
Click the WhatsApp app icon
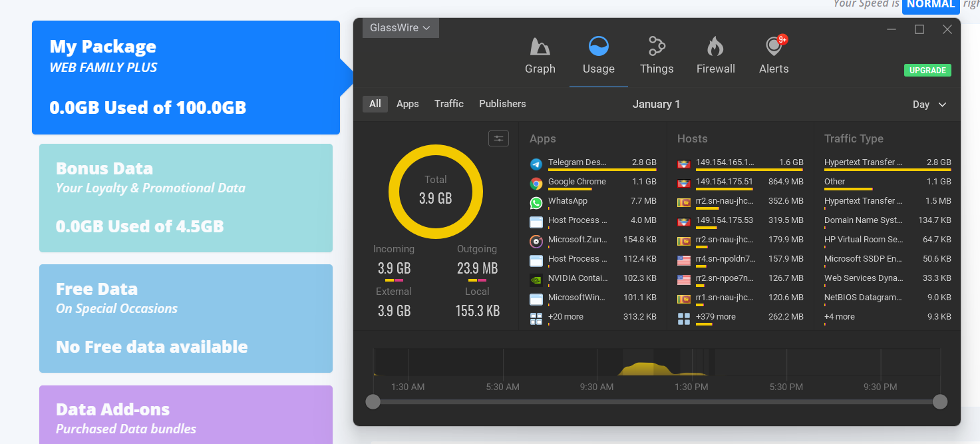pos(536,202)
